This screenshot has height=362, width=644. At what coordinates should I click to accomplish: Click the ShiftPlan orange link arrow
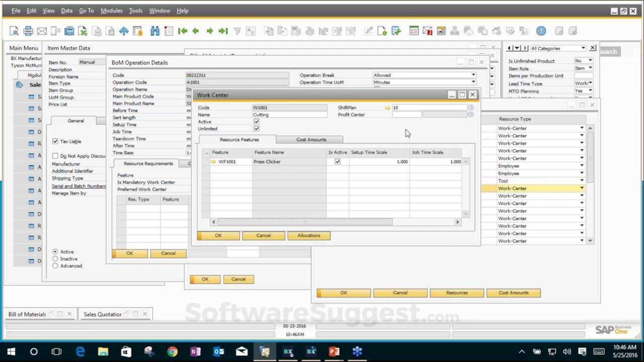(x=387, y=108)
